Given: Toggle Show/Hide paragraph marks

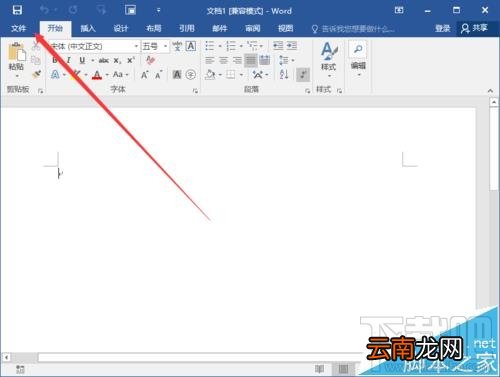Looking at the screenshot, I should 303,74.
